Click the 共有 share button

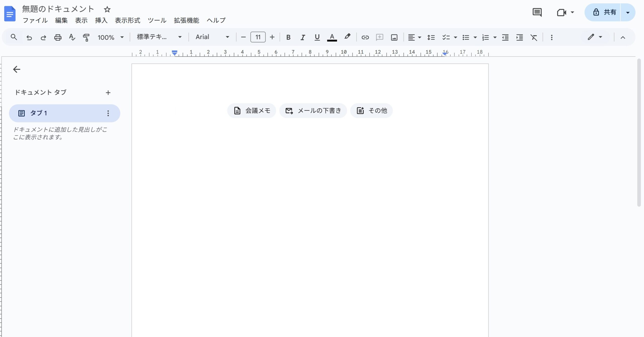[605, 12]
